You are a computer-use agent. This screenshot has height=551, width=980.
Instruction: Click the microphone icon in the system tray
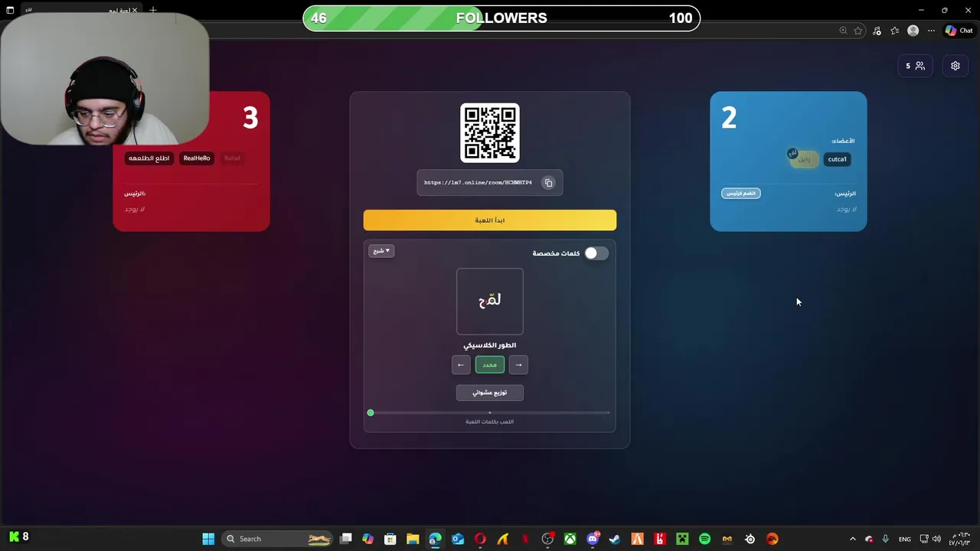click(x=886, y=539)
